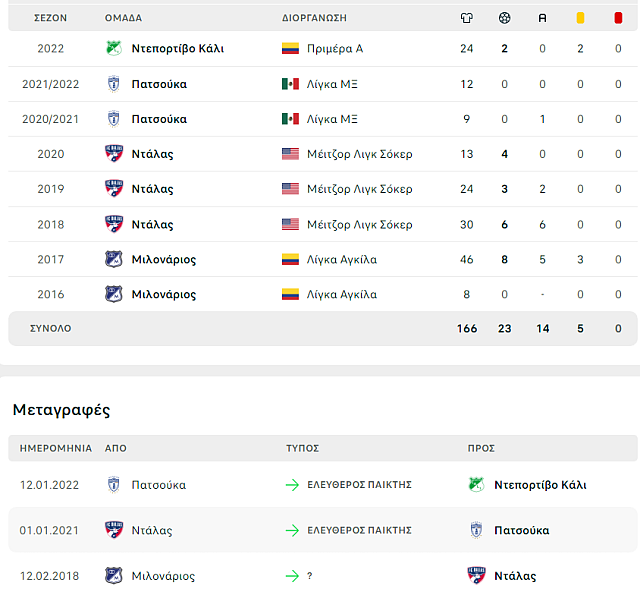
Task: Click Colombia flag beside Πριμέρα Α
Action: click(290, 48)
